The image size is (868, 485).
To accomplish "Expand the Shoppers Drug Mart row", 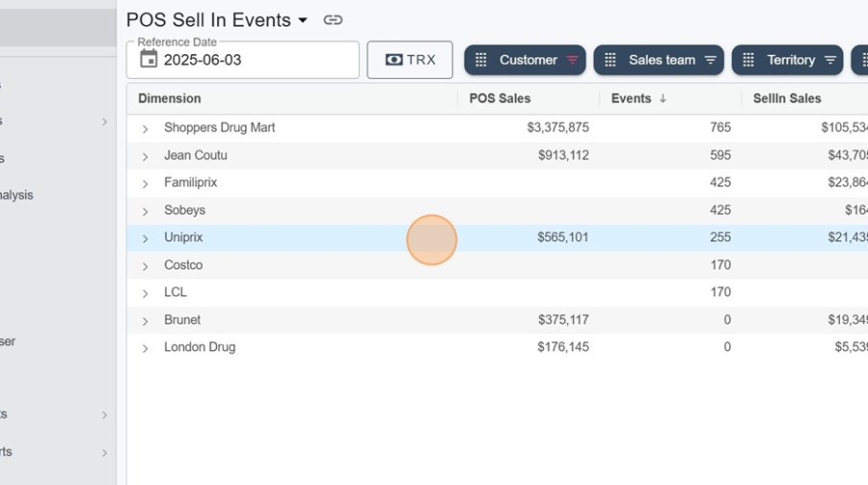I will point(145,129).
